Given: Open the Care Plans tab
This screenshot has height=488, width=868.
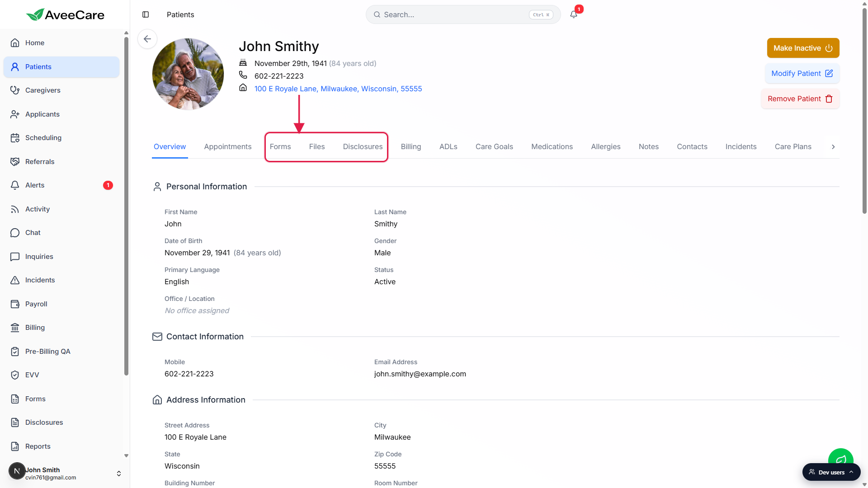Looking at the screenshot, I should point(793,147).
